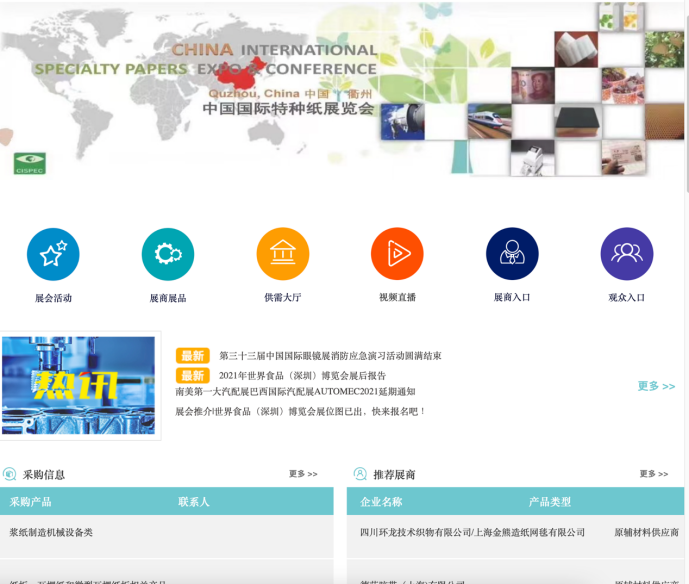Click the star icon for 展会活动
This screenshot has width=689, height=584.
click(53, 254)
